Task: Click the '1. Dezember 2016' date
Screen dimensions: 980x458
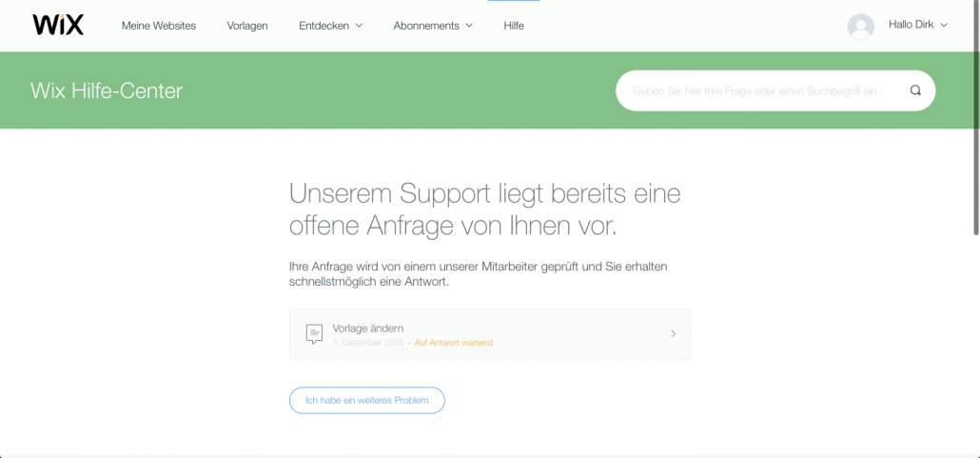Action: click(368, 343)
